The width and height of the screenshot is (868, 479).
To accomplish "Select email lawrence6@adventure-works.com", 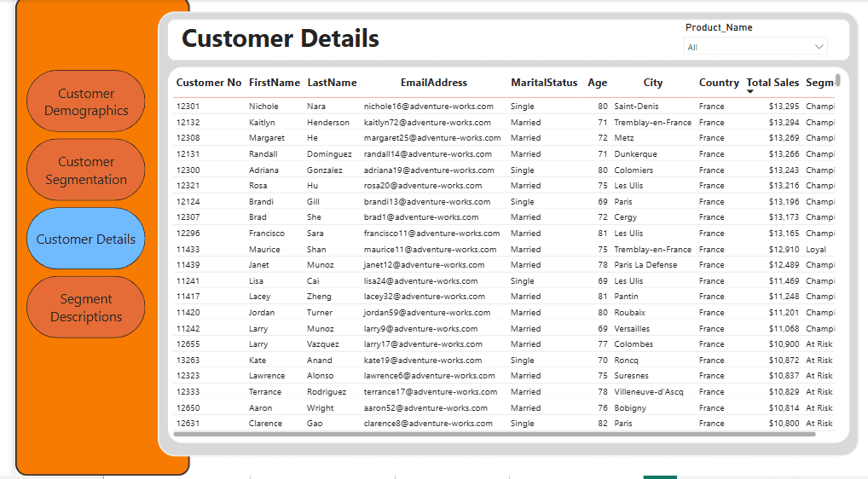I will (x=430, y=376).
